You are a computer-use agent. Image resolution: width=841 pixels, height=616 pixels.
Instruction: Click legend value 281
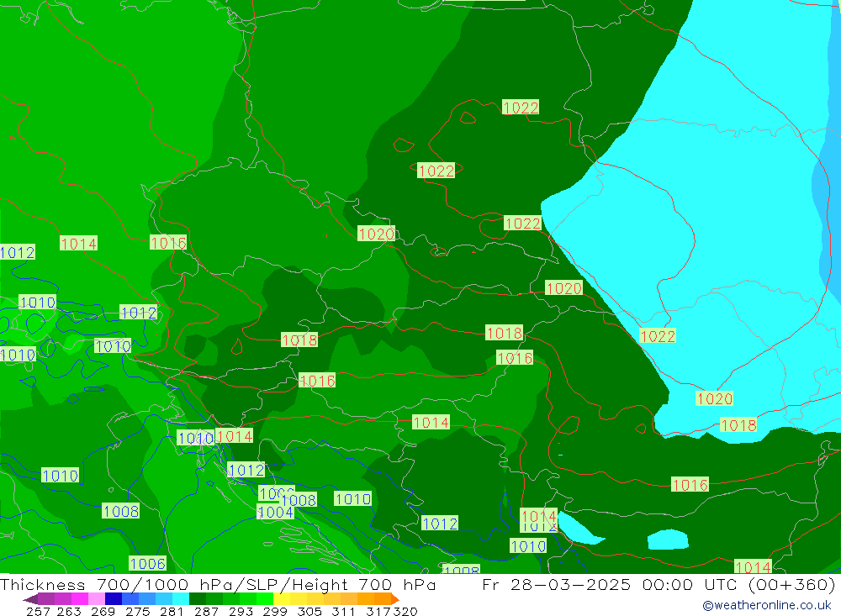pyautogui.click(x=172, y=612)
